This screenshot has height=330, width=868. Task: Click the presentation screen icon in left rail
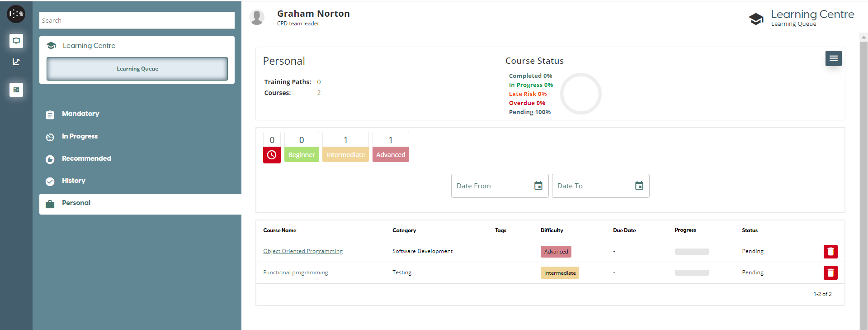[16, 41]
